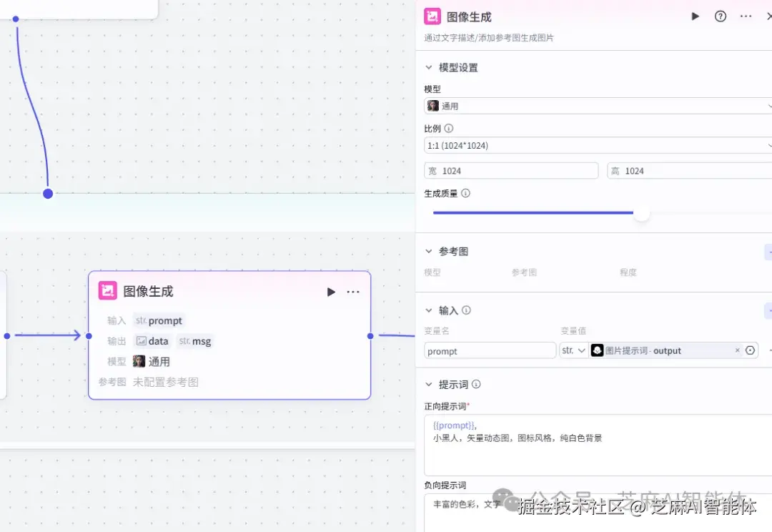Collapse the 模型设置 section
The image size is (772, 532).
point(429,68)
